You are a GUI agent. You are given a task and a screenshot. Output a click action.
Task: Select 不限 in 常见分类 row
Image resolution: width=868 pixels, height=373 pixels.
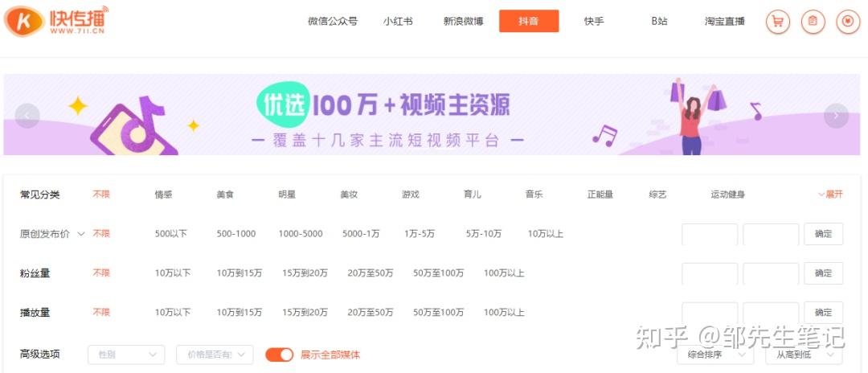pyautogui.click(x=101, y=195)
